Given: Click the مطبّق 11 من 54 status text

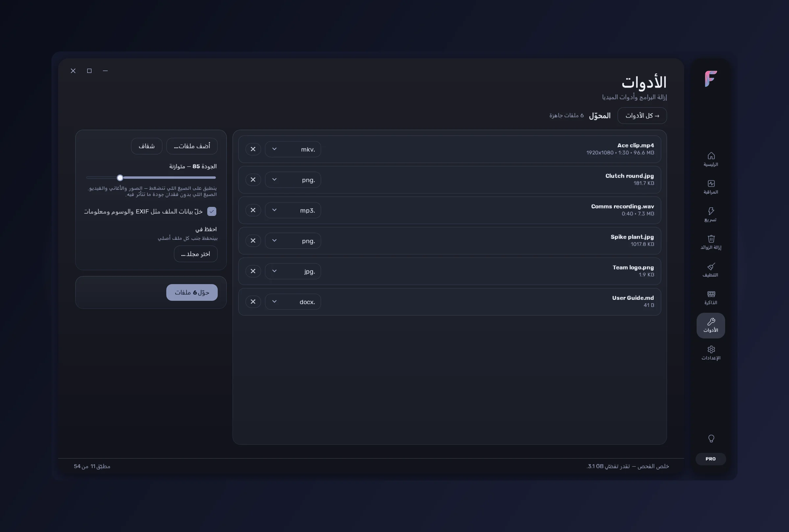Looking at the screenshot, I should click(x=92, y=466).
